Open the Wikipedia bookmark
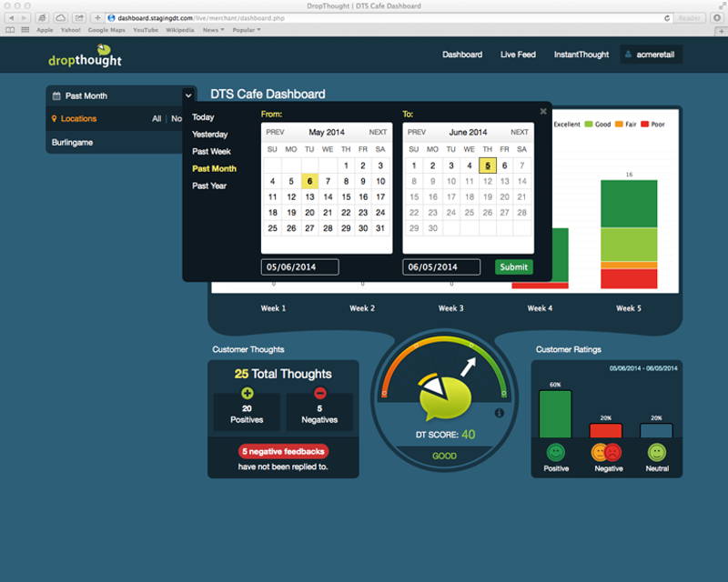728x582 pixels. [179, 30]
